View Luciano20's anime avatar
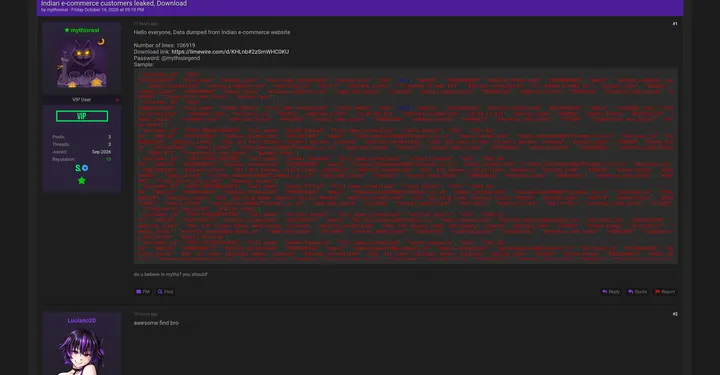Image resolution: width=720 pixels, height=375 pixels. 82,351
